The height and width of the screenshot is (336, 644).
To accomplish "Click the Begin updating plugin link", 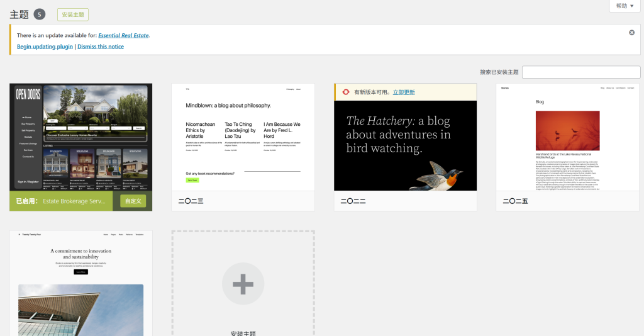I will pyautogui.click(x=45, y=47).
